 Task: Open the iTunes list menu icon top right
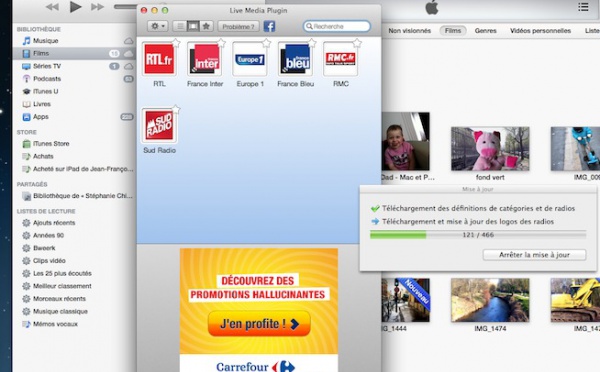(584, 7)
